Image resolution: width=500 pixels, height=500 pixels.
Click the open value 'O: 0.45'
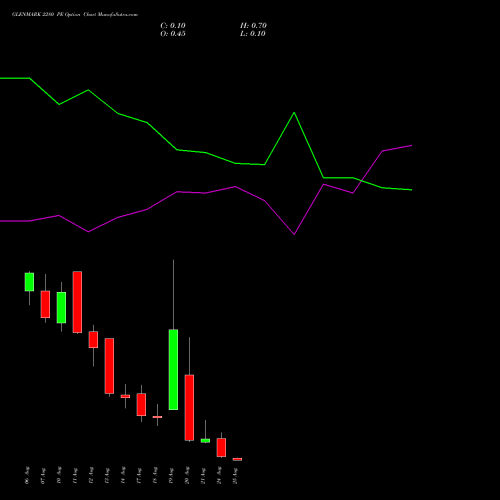point(173,34)
